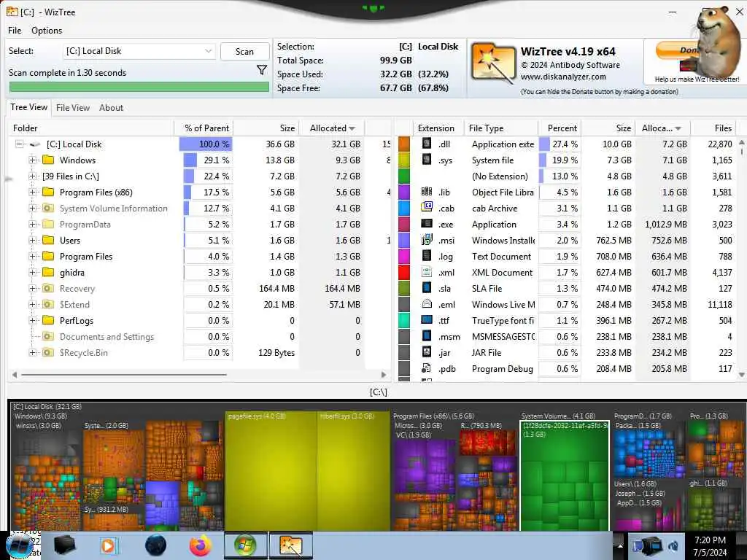Click the pagefile.sys treemap block

pyautogui.click(x=271, y=472)
